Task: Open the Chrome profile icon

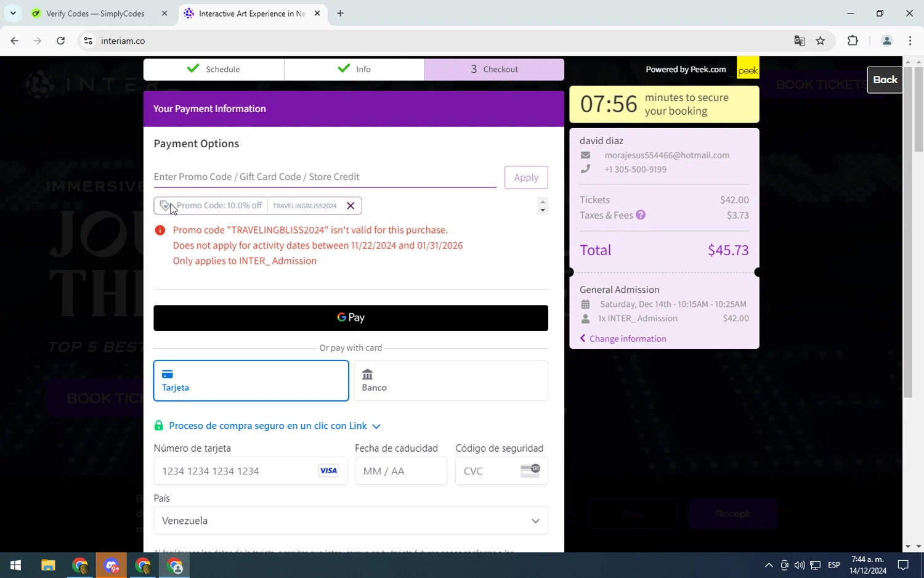Action: [x=887, y=41]
